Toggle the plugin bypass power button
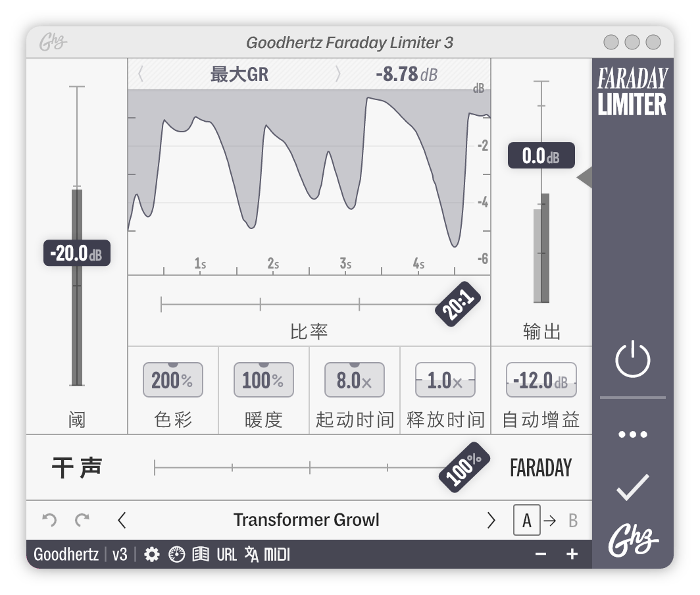Image resolution: width=700 pixels, height=595 pixels. pos(632,359)
